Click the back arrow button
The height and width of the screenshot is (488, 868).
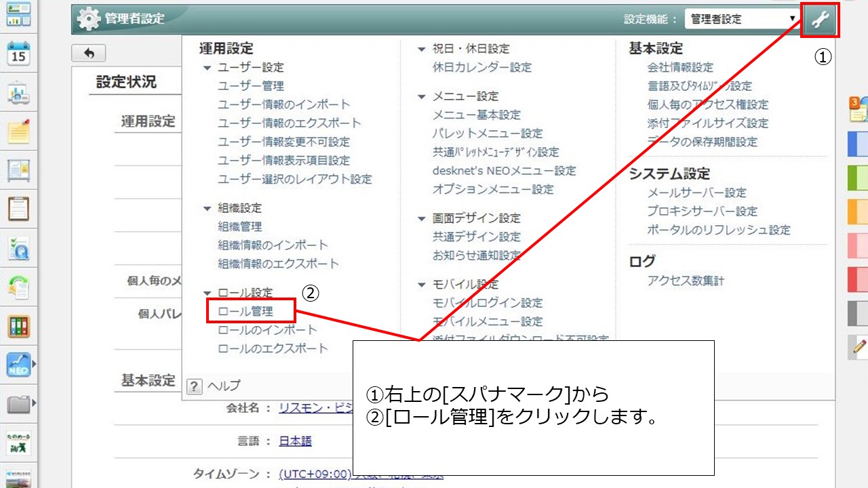coord(88,54)
